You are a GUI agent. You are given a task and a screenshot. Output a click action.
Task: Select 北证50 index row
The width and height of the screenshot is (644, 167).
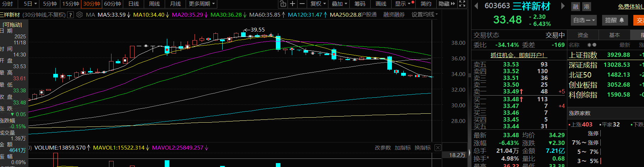(x=606, y=75)
